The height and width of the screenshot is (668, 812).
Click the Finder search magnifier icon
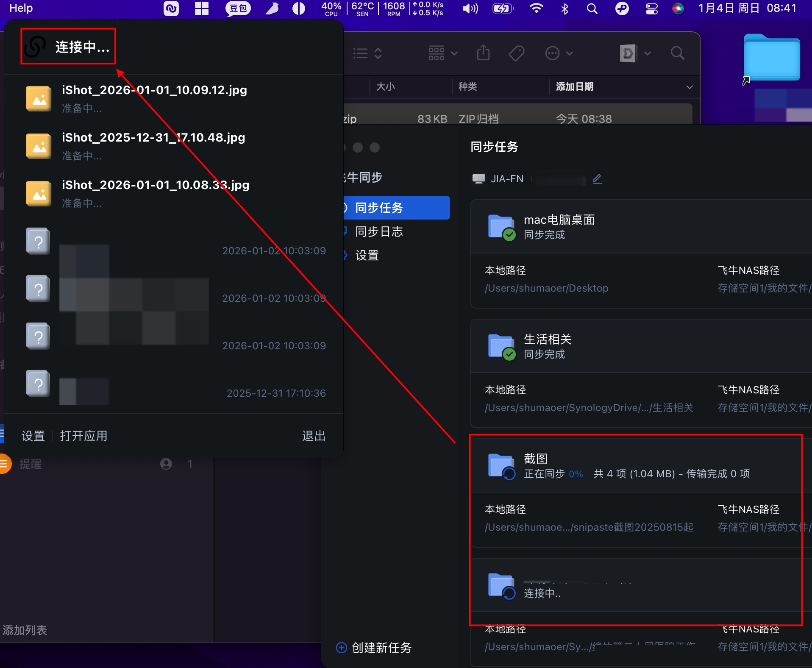click(x=678, y=53)
